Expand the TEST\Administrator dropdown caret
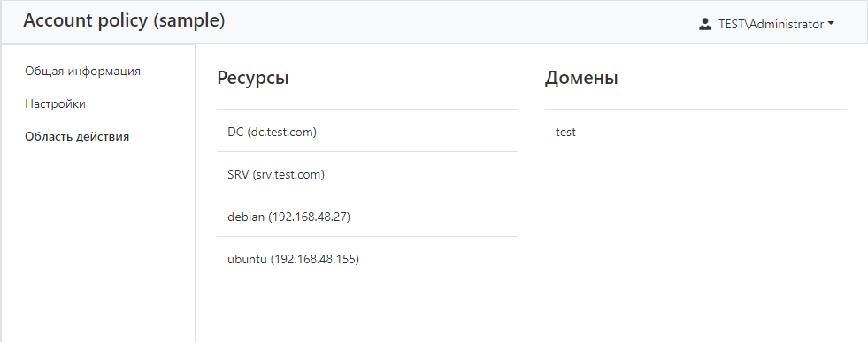The width and height of the screenshot is (868, 342). pos(831,25)
